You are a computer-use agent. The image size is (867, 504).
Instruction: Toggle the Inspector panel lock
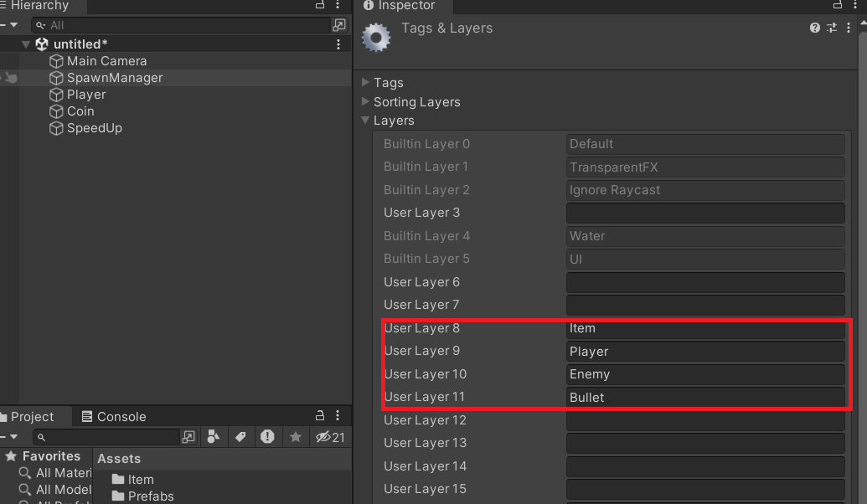[837, 5]
